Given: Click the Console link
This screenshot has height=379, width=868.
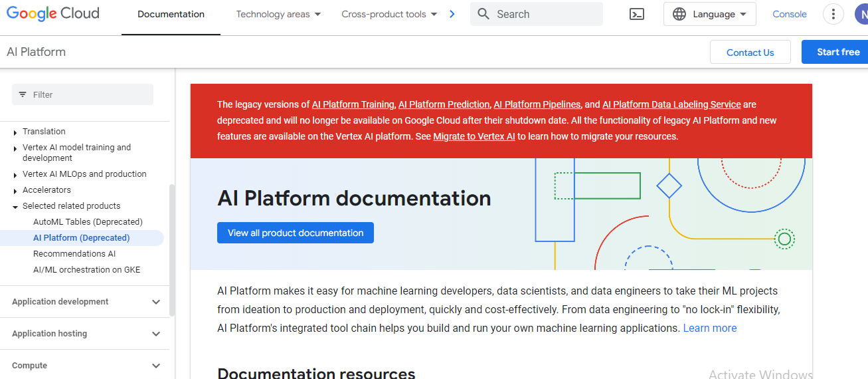Looking at the screenshot, I should pyautogui.click(x=790, y=14).
